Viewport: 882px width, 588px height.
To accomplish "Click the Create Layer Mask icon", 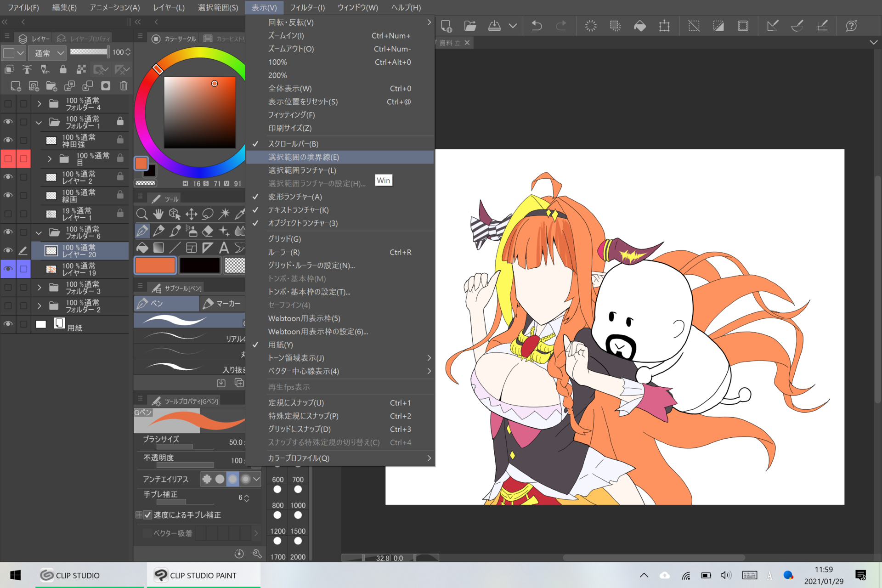I will 106,86.
